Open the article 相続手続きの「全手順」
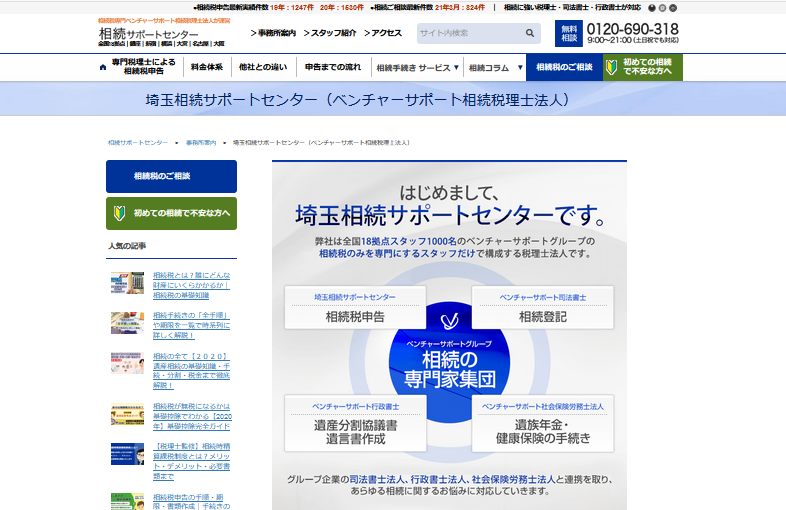The image size is (786, 510). (x=191, y=325)
